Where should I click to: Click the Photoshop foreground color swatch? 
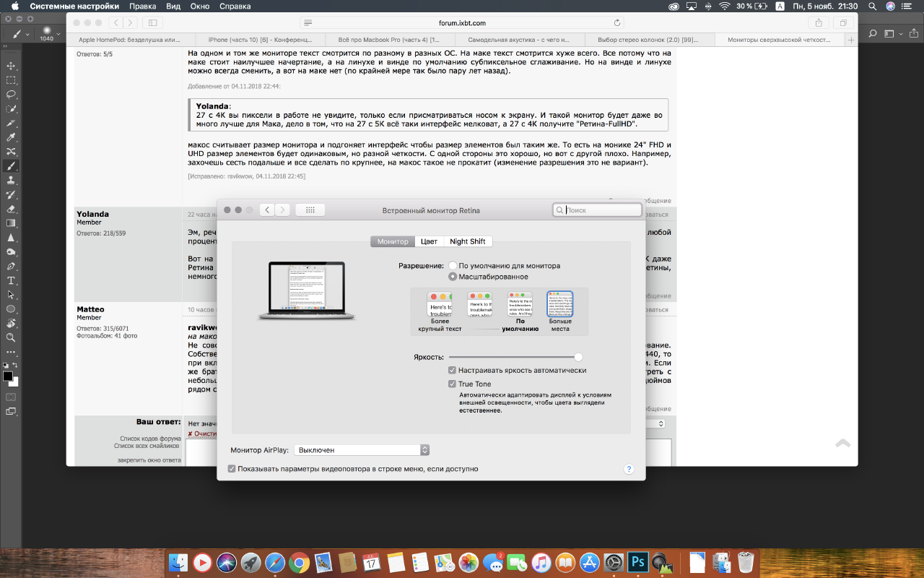coord(8,376)
